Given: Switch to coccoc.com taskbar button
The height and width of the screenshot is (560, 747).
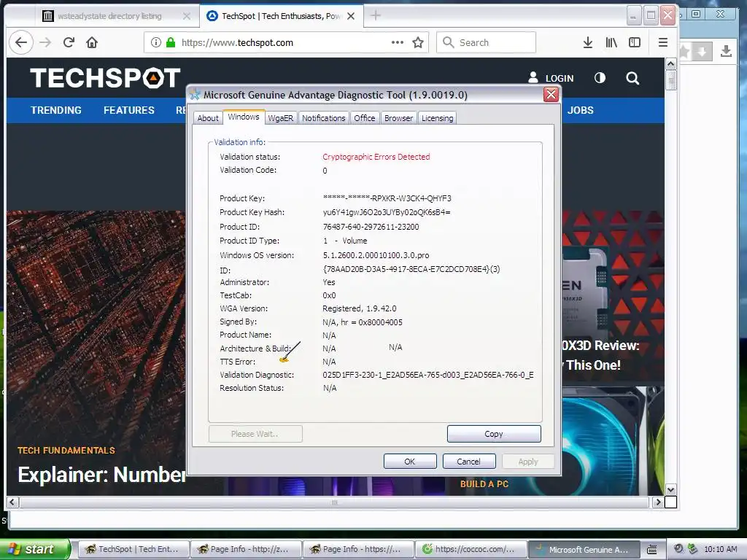Looking at the screenshot, I should click(x=471, y=549).
